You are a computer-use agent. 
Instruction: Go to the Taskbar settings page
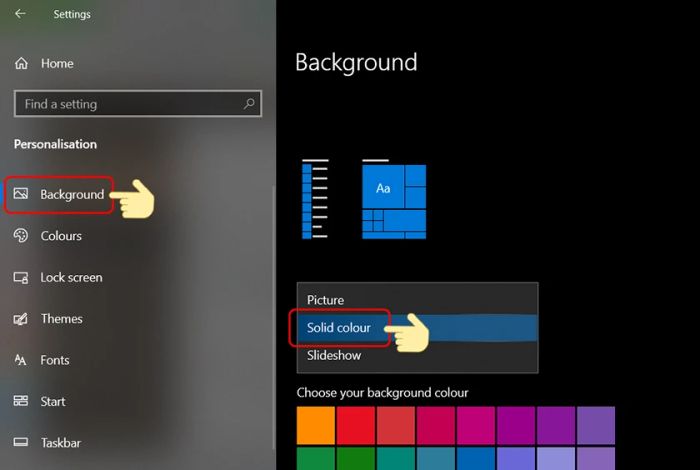[61, 443]
